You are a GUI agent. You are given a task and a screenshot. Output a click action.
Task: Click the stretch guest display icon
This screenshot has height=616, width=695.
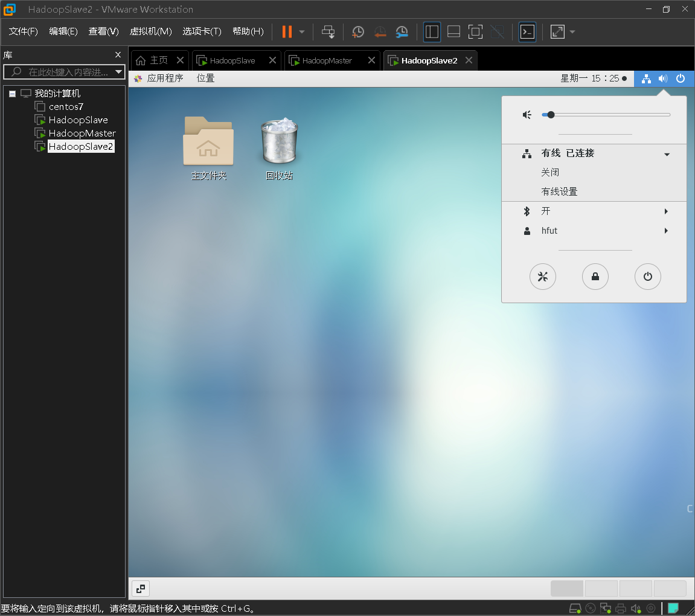[557, 32]
